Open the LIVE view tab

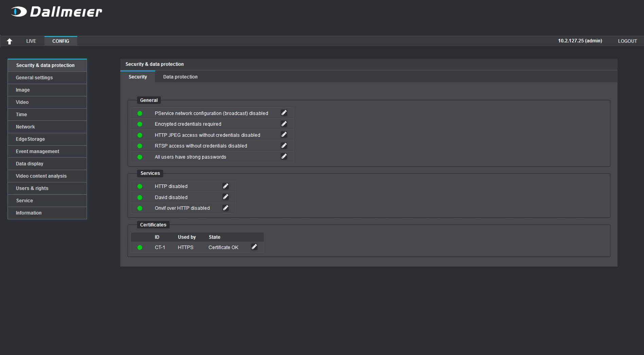coord(31,41)
